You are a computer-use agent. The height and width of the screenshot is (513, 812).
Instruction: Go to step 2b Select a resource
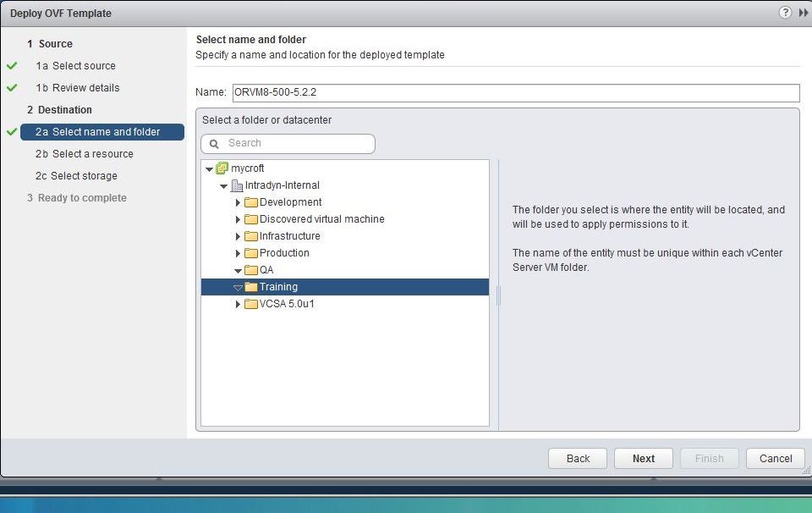[x=85, y=154]
